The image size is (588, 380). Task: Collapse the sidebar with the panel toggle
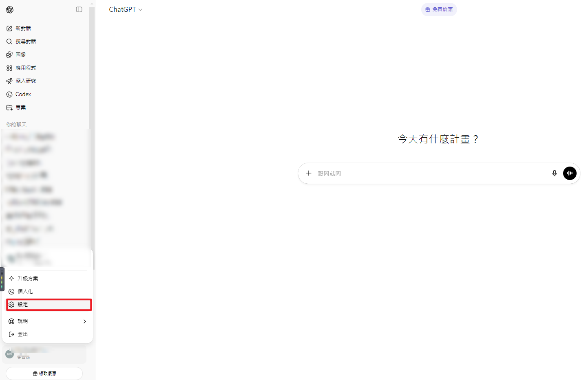79,9
